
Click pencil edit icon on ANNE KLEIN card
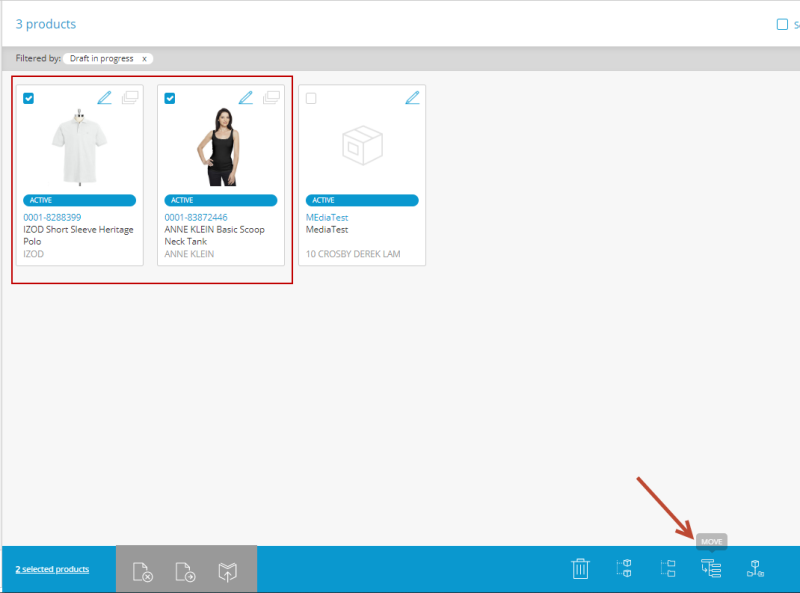[x=246, y=98]
